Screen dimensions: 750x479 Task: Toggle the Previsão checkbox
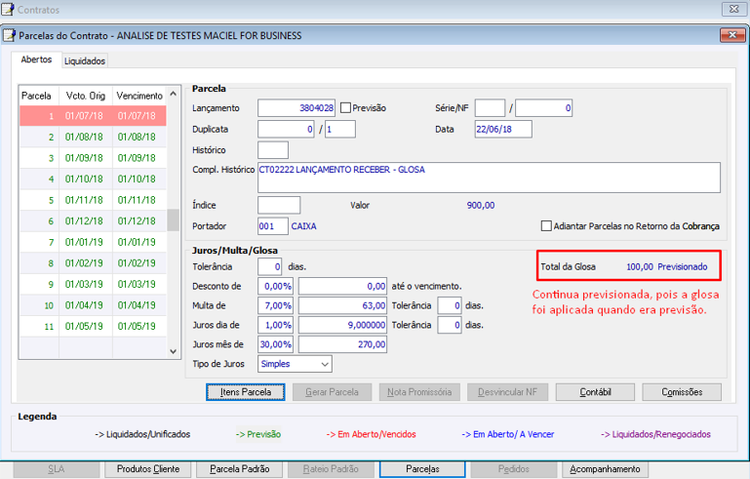click(345, 108)
